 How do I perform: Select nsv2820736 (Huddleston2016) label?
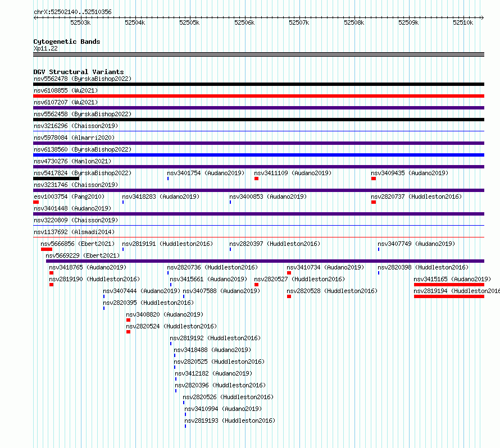pyautogui.click(x=212, y=267)
